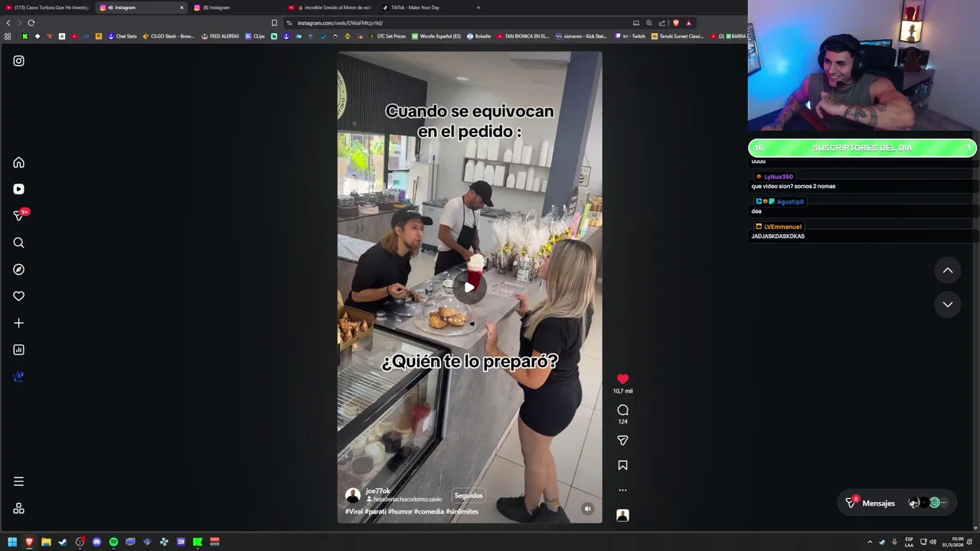Image resolution: width=980 pixels, height=551 pixels.
Task: Open the Chat Stats bookmark
Action: click(122, 36)
